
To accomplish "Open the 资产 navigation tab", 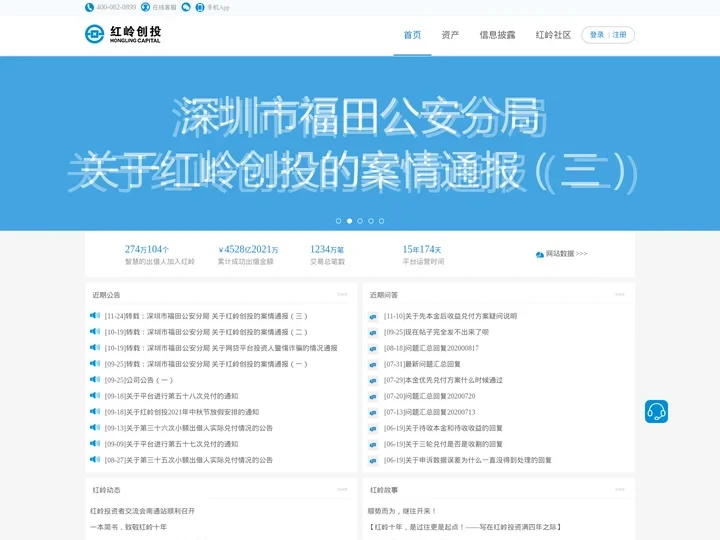I will point(450,35).
